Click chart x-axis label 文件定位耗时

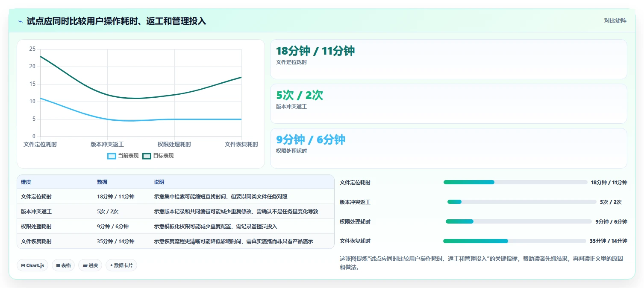click(40, 145)
